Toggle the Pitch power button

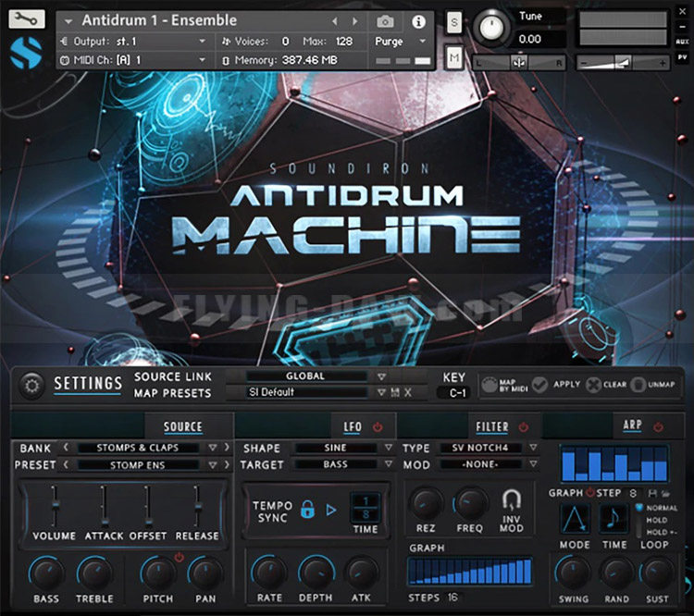pyautogui.click(x=180, y=557)
